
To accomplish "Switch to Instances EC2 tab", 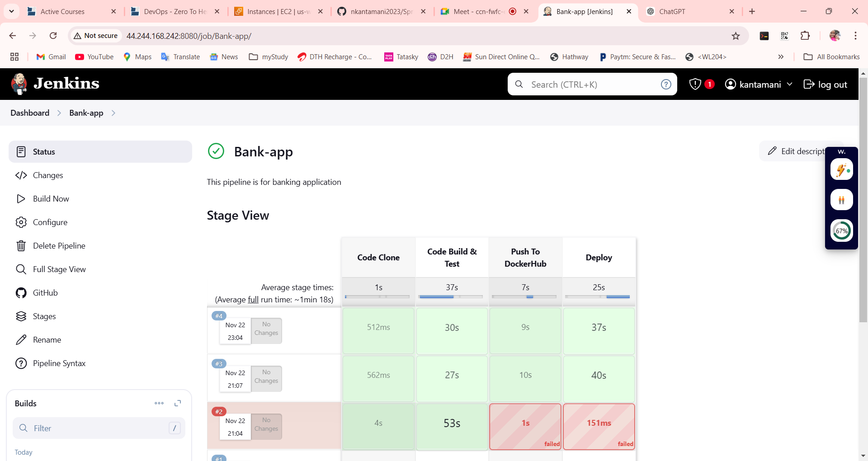I will point(278,12).
